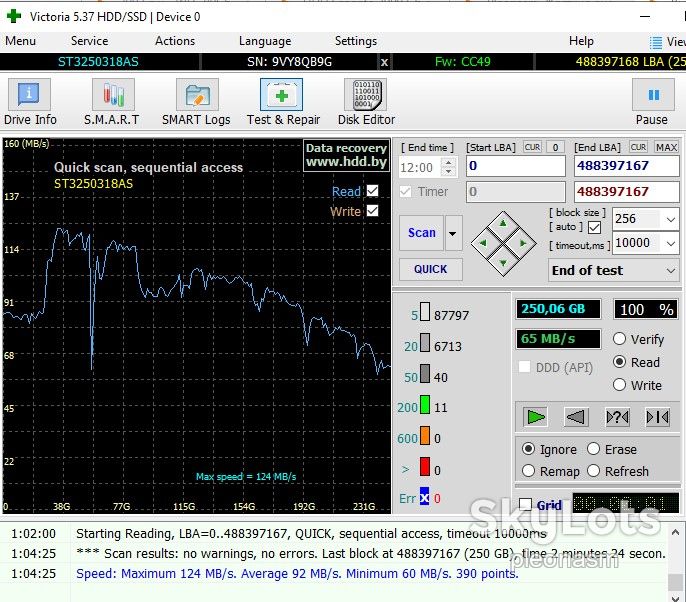The width and height of the screenshot is (686, 602).
Task: Click CUR button beside End LBA
Action: pos(638,147)
